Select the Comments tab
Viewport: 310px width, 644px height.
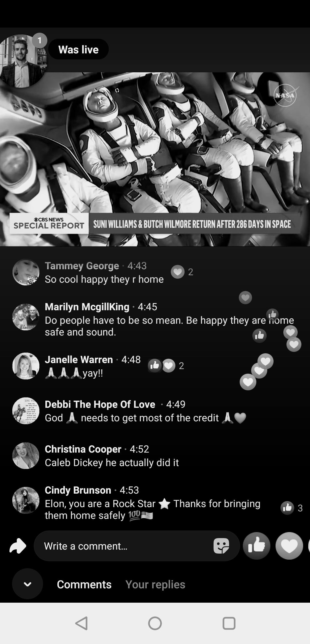click(x=84, y=584)
